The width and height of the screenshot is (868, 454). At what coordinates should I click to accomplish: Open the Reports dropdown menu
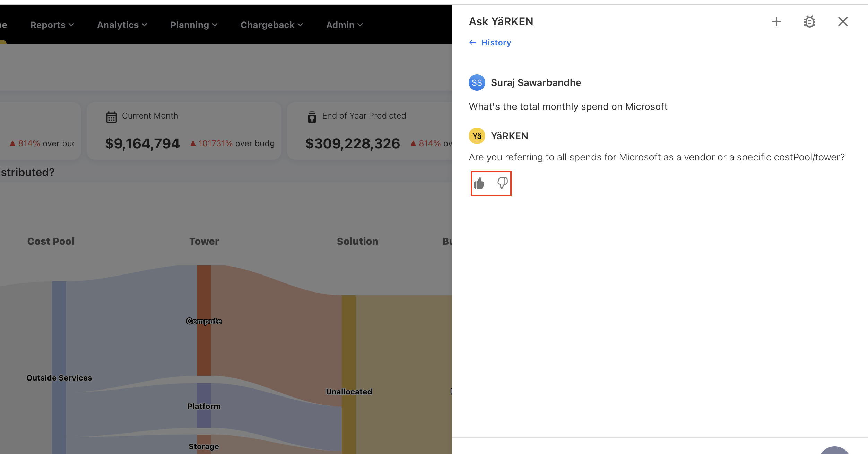pos(52,25)
